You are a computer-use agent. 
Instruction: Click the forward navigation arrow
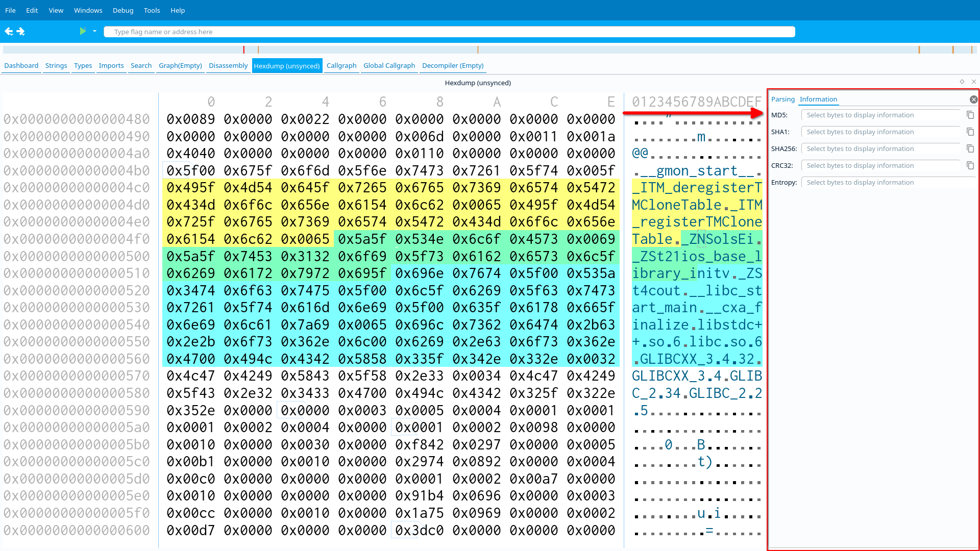click(x=21, y=32)
